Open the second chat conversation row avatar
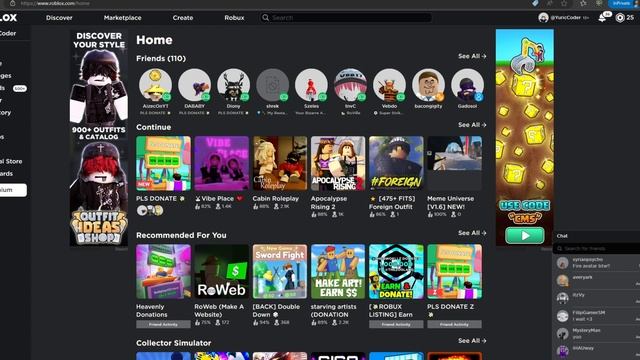 562,280
